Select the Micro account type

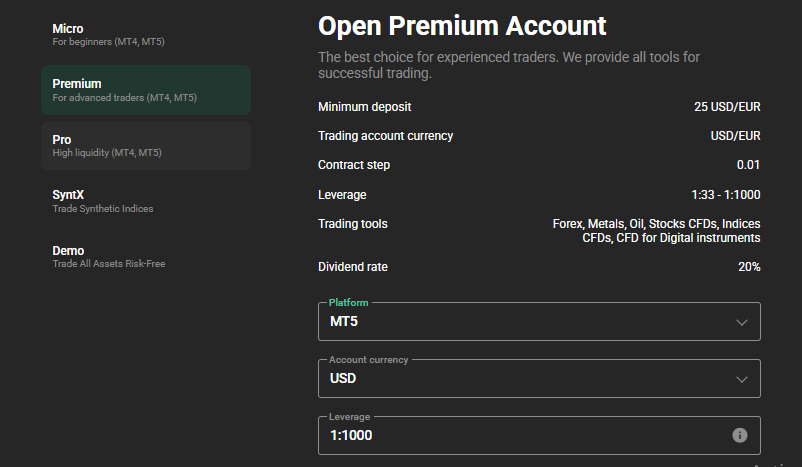coord(146,35)
